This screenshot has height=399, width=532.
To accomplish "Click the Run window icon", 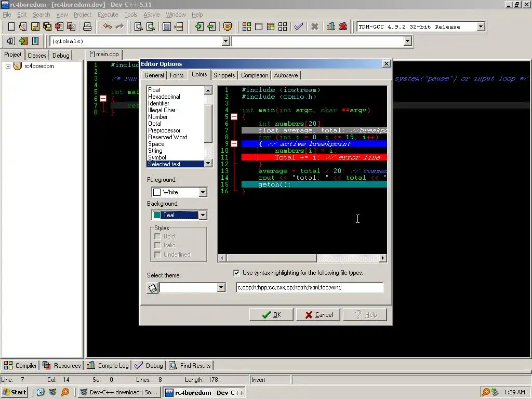I will 259,26.
